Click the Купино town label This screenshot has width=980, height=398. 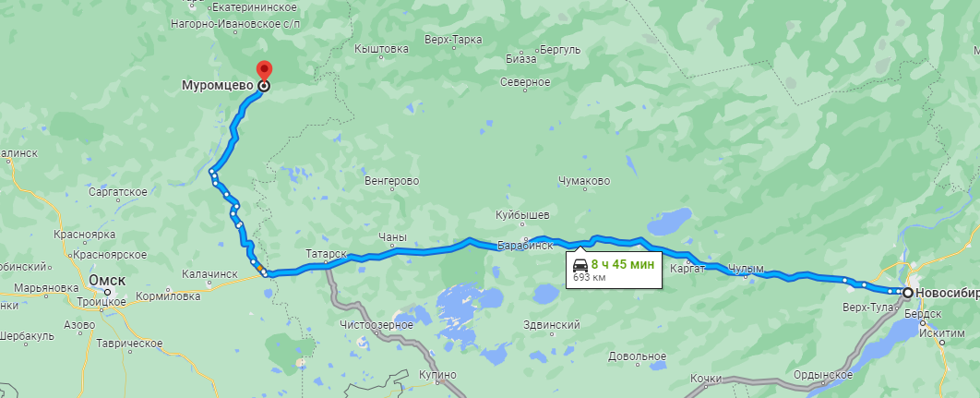438,375
